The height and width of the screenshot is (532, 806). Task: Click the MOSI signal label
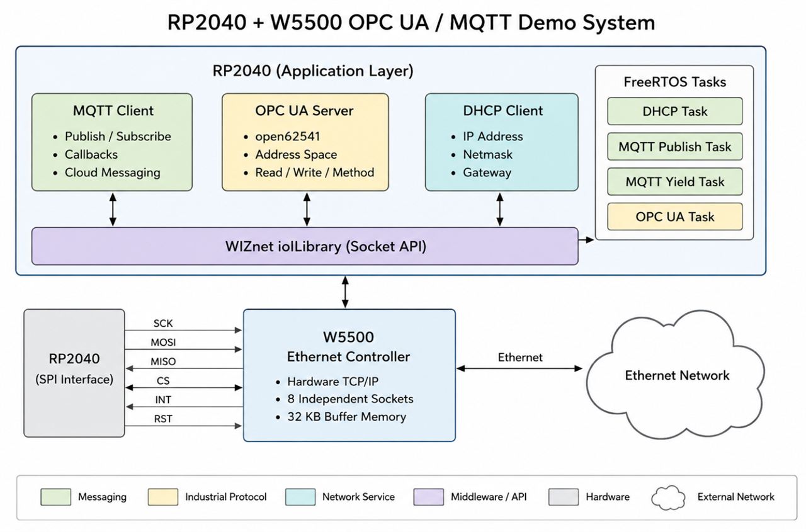163,342
